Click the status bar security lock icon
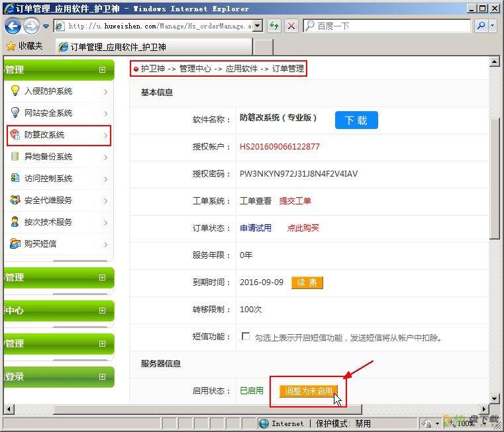Viewport: 504px width, 432px height. point(427,423)
